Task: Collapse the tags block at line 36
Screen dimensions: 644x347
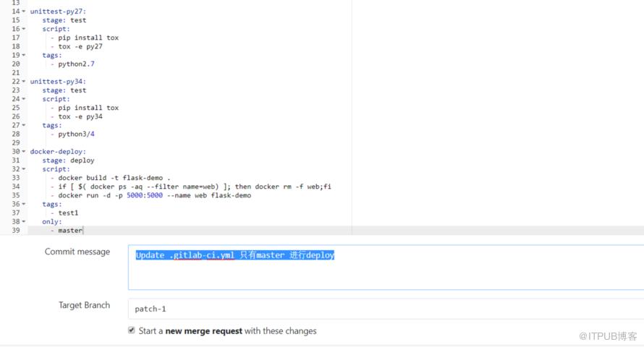Action: coord(23,204)
